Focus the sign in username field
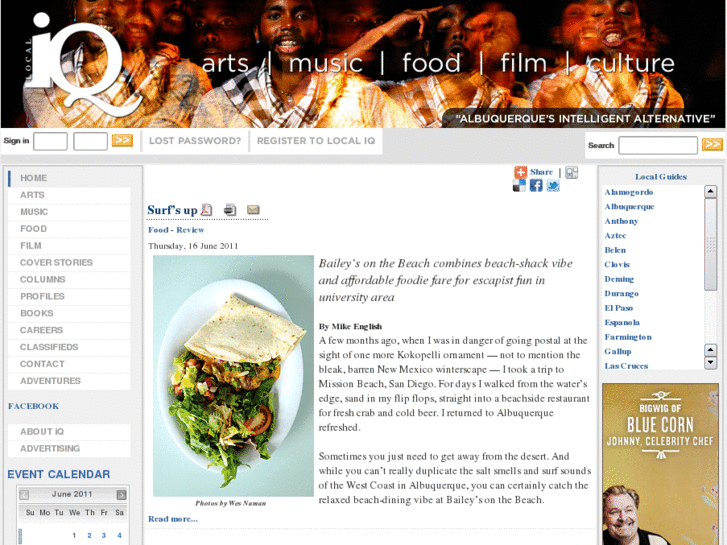This screenshot has height=545, width=727. [51, 141]
